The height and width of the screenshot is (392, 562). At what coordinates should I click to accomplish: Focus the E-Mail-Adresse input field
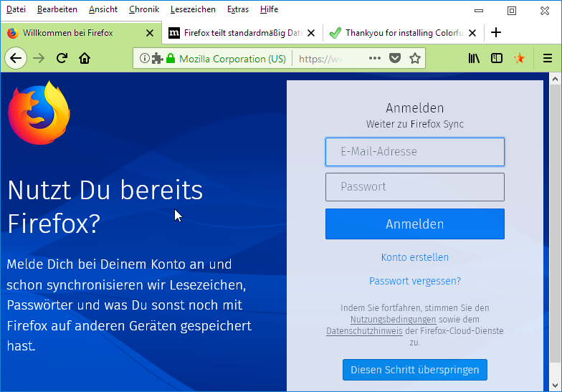point(415,152)
